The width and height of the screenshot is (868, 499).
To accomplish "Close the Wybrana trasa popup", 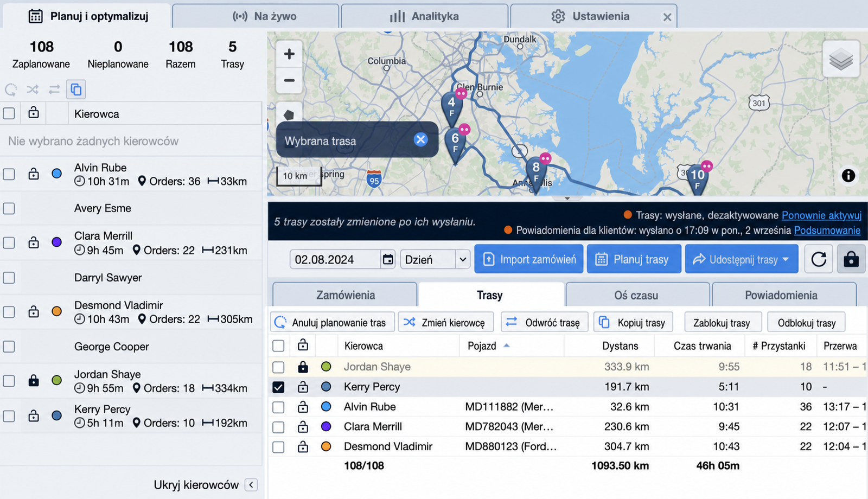I will click(420, 140).
